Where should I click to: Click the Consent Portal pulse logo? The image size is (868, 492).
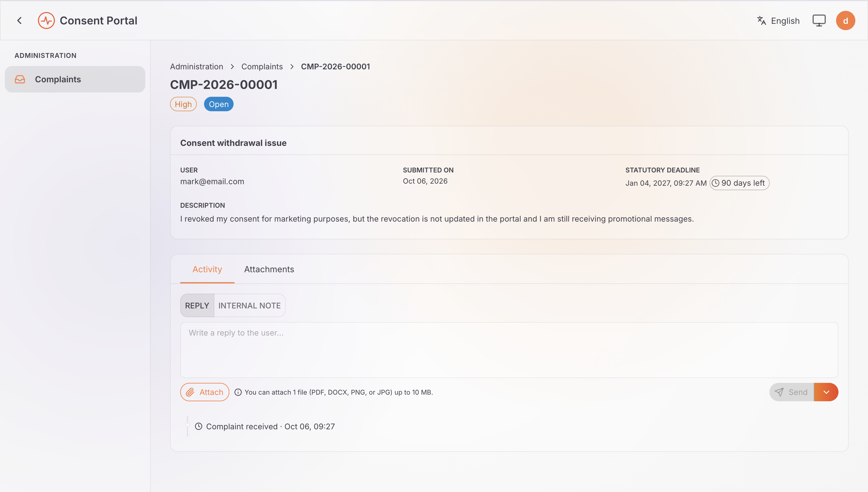click(x=46, y=20)
